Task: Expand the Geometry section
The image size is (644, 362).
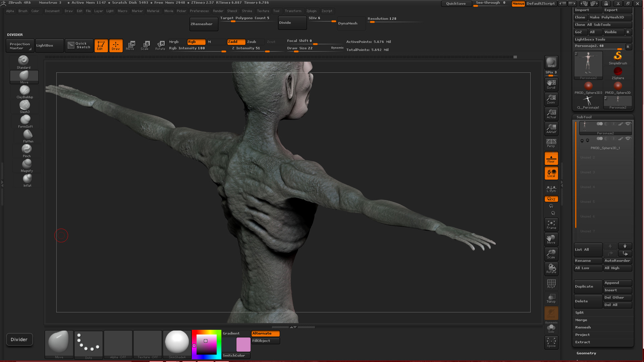Action: pos(586,353)
